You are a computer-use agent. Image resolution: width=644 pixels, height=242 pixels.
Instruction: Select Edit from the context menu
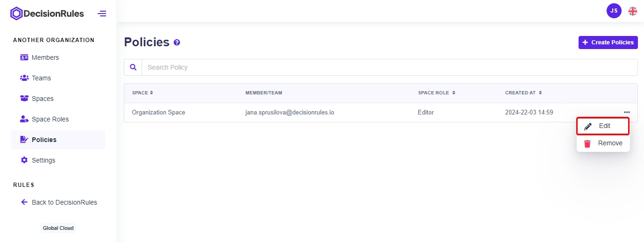tap(603, 126)
